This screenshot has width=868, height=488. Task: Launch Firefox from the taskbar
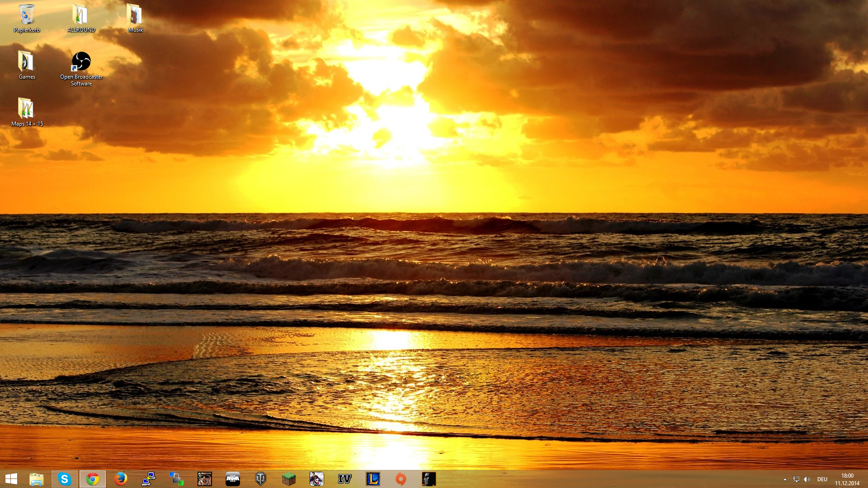pos(121,479)
